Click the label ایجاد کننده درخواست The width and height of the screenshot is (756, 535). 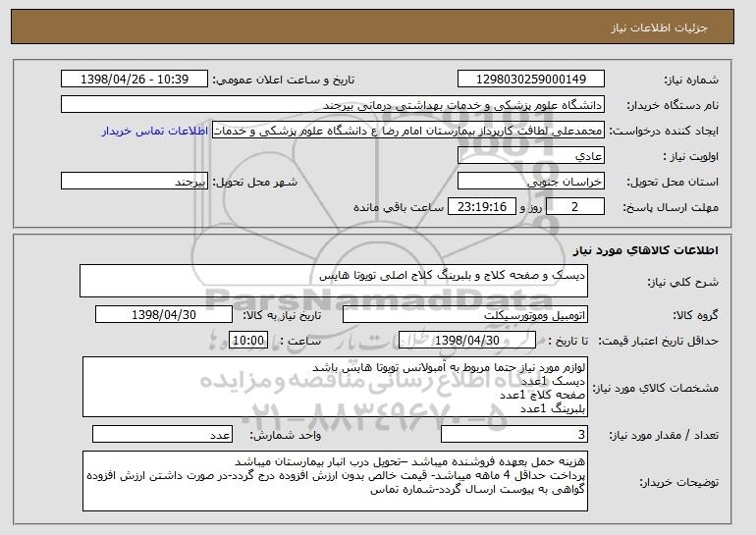[664, 132]
